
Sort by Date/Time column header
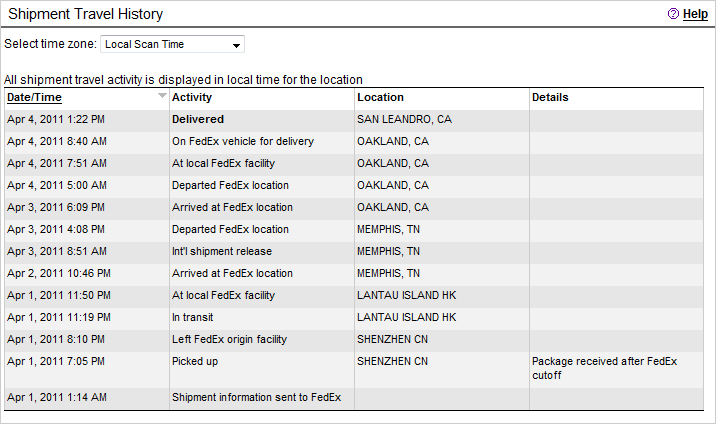(x=34, y=97)
